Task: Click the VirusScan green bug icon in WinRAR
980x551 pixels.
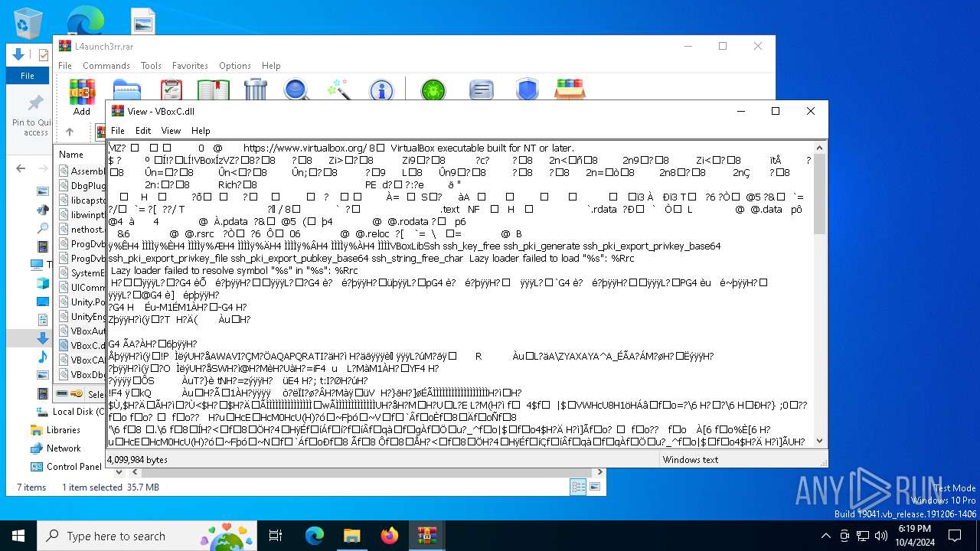Action: pos(433,91)
